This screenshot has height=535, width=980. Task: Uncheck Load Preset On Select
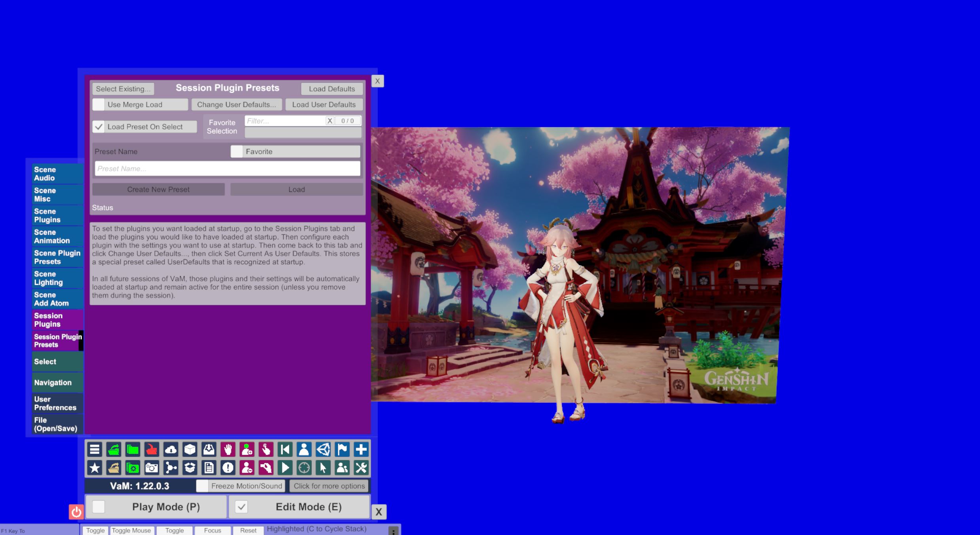[99, 127]
